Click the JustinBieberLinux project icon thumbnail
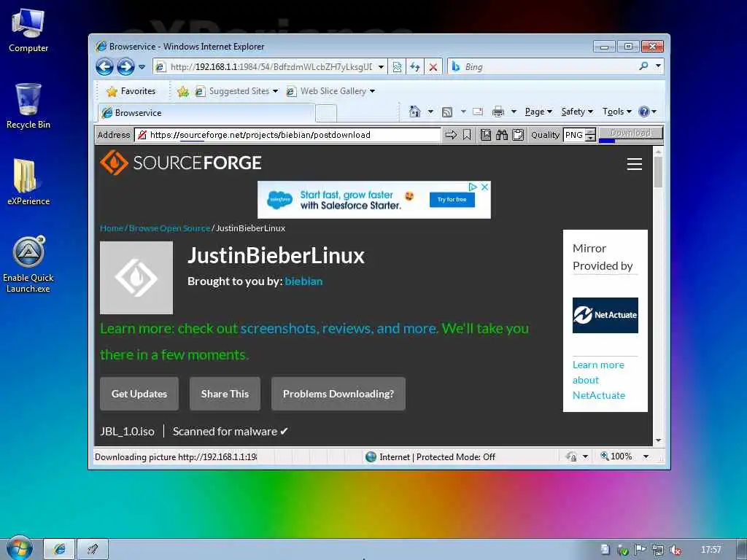Image resolution: width=747 pixels, height=560 pixels. (x=136, y=278)
